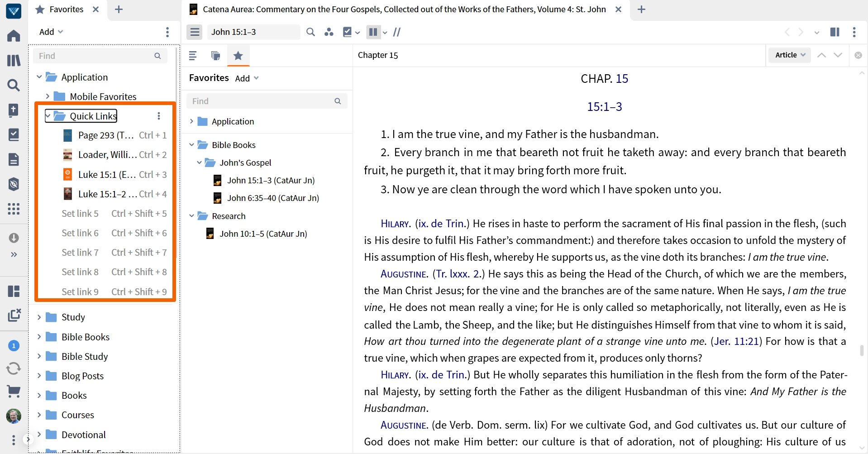Select the Favorites star tab in the panel
The image size is (868, 454).
coord(238,55)
